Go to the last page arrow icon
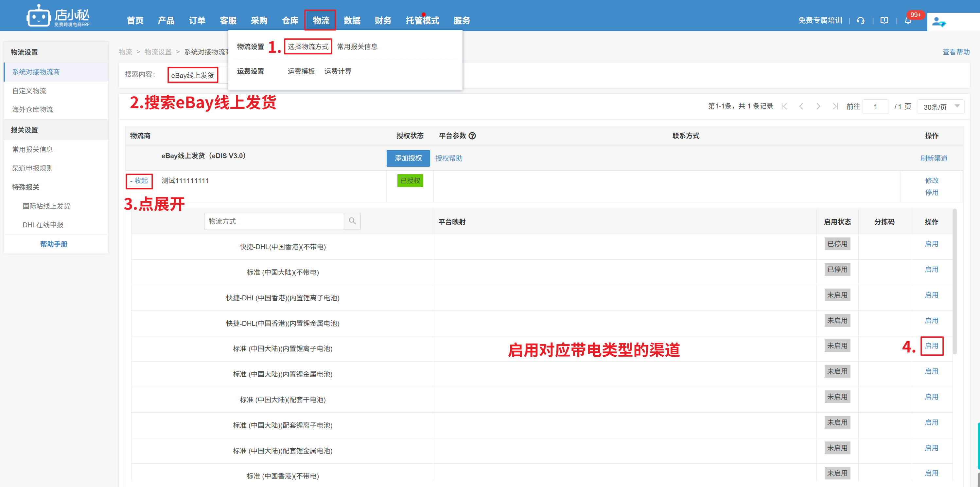This screenshot has width=980, height=487. pyautogui.click(x=835, y=107)
